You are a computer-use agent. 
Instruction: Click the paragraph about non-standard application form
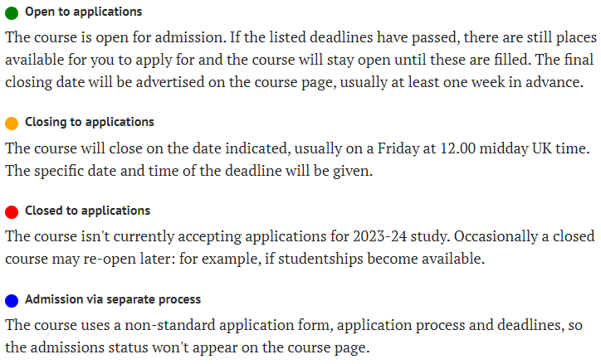tap(294, 337)
